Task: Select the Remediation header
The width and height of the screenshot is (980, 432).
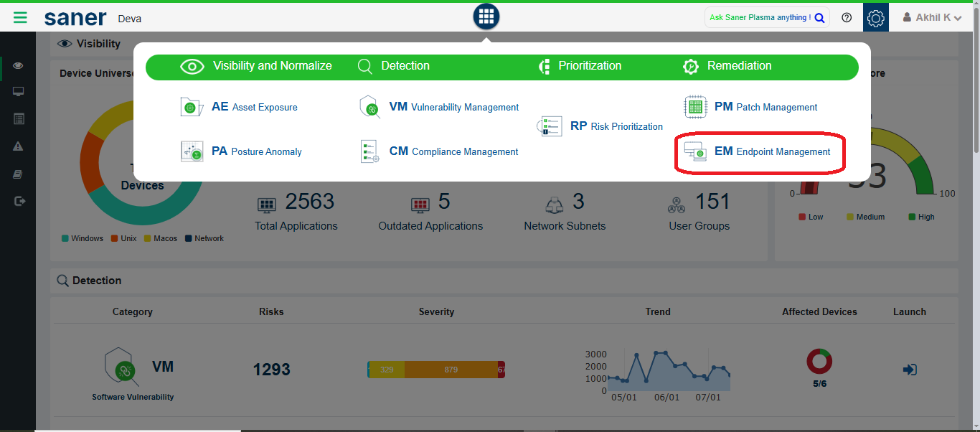Action: (x=727, y=66)
